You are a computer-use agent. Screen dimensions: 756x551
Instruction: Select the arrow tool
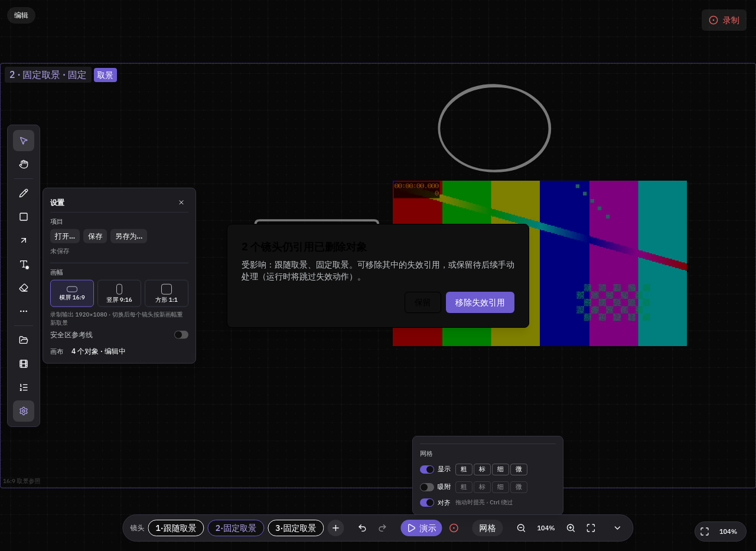point(24,240)
